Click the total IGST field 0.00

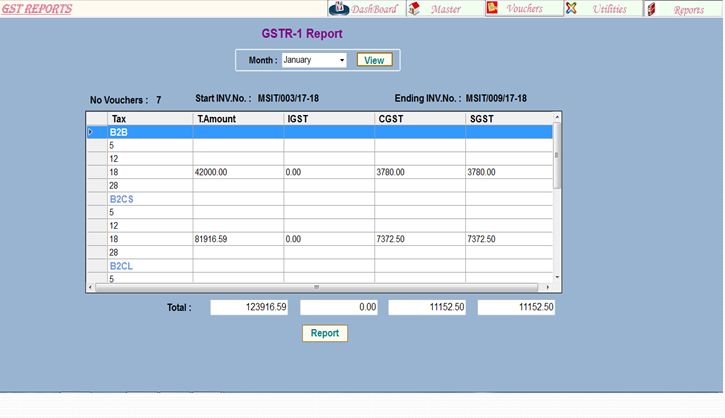(x=339, y=307)
